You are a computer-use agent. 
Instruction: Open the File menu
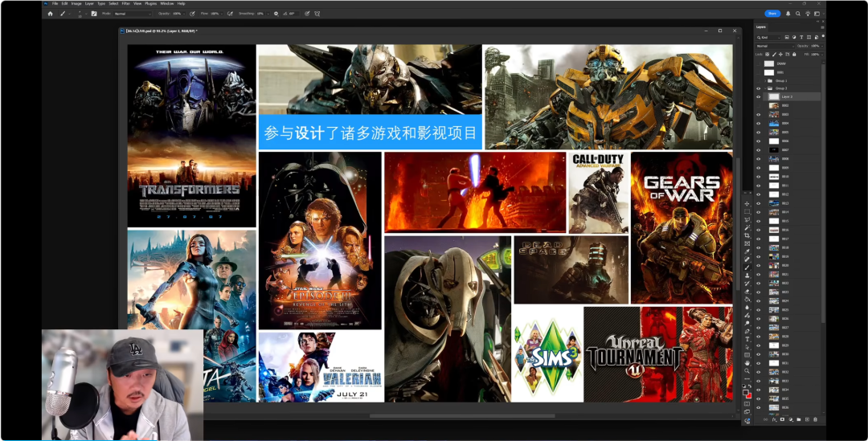point(55,3)
